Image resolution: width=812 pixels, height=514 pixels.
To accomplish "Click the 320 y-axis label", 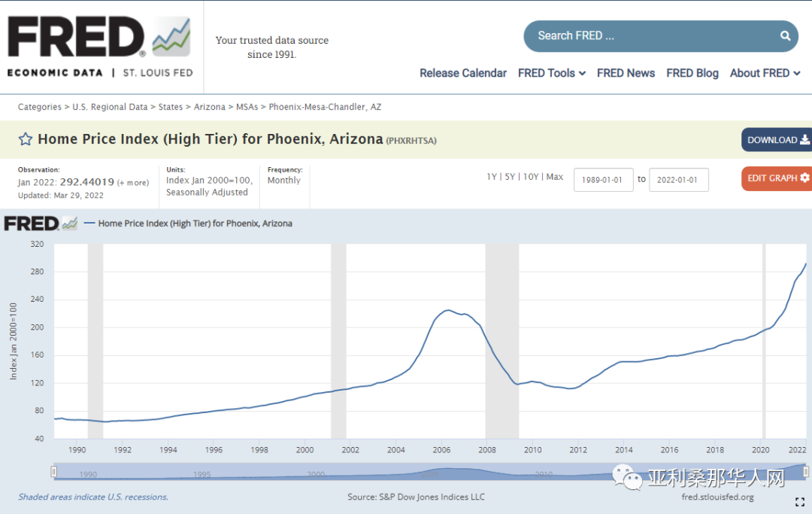I will [x=38, y=244].
